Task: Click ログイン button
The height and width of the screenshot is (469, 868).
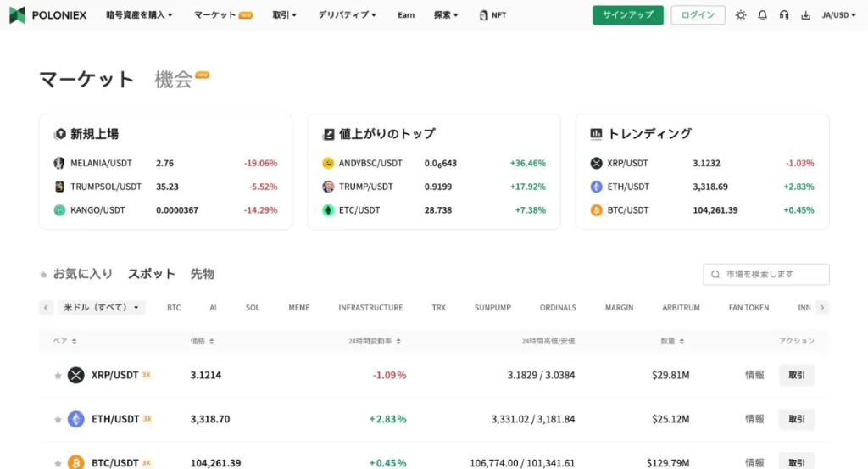Action: [698, 15]
